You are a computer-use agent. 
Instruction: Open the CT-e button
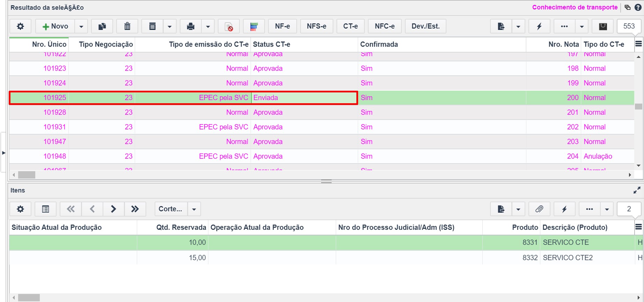click(350, 26)
